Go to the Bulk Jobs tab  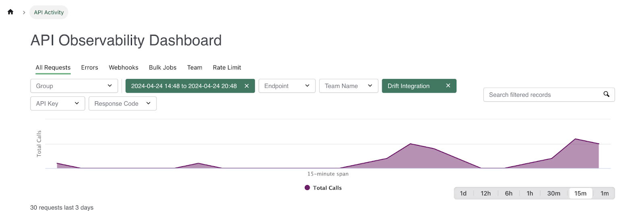[163, 68]
